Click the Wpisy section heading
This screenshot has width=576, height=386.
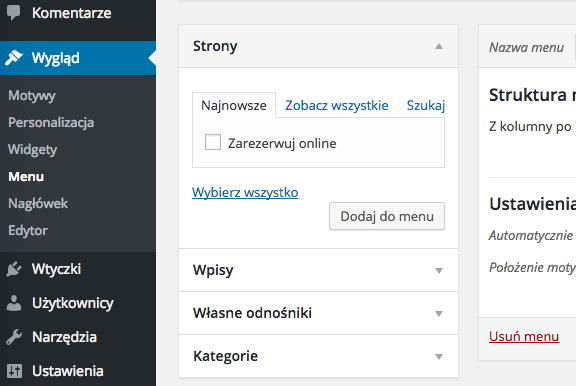(x=213, y=270)
